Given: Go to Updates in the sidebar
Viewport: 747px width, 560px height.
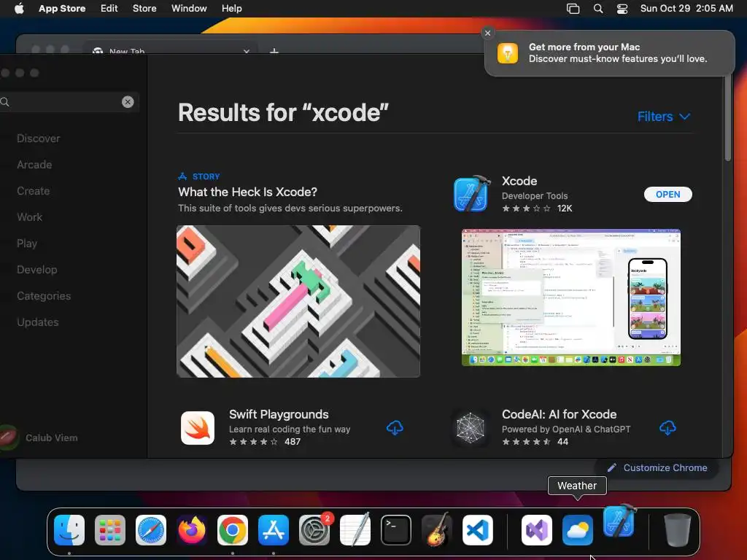Looking at the screenshot, I should pyautogui.click(x=38, y=322).
